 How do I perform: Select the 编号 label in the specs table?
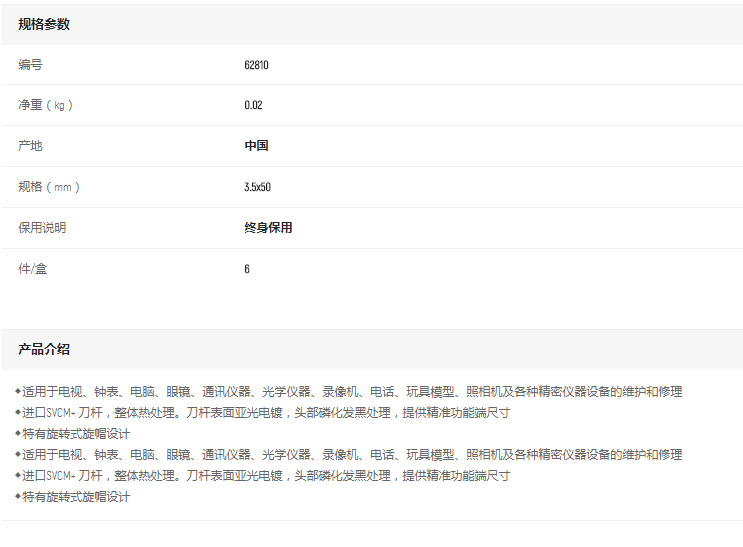click(31, 65)
